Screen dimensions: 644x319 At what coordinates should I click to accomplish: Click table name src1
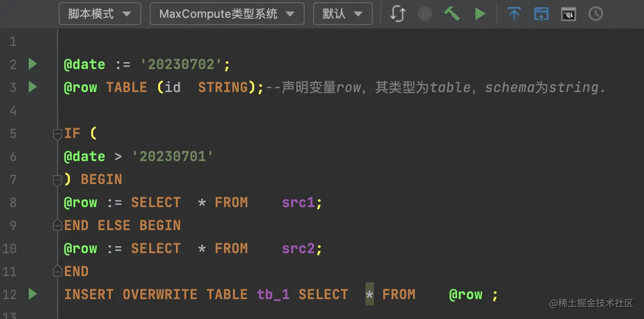(x=298, y=202)
